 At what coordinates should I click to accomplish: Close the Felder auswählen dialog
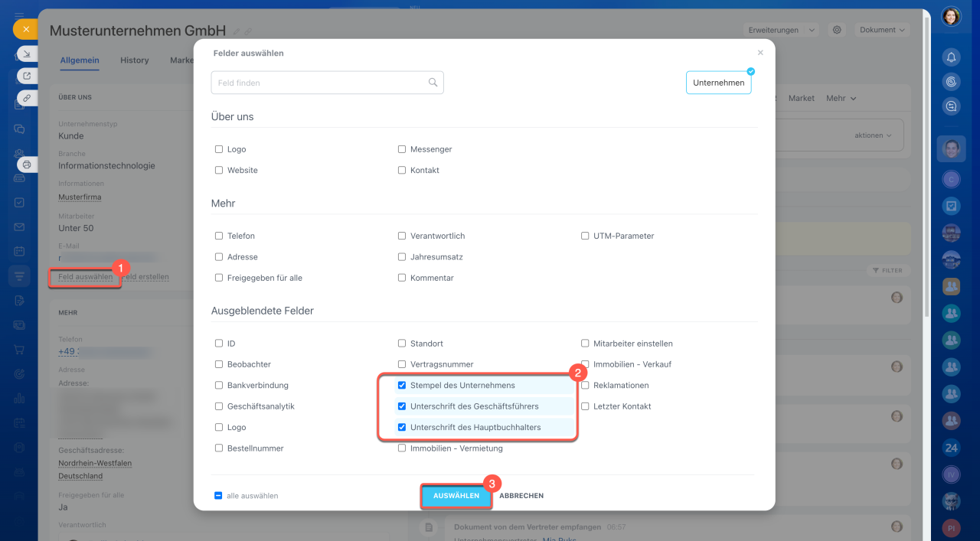(x=760, y=53)
